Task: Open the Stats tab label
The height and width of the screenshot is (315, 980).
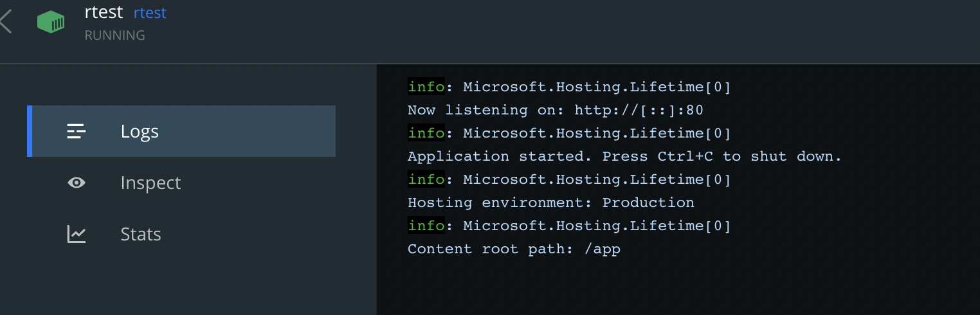Action: [141, 234]
